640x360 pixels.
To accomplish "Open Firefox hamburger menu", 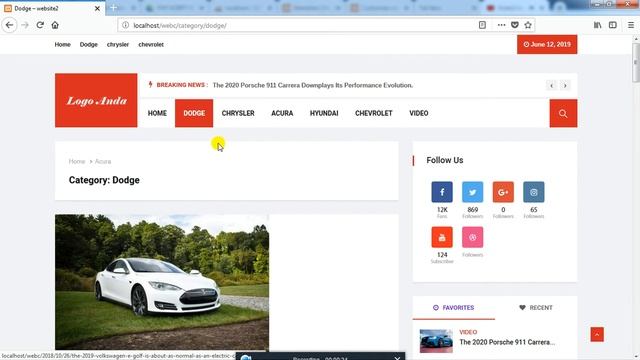I will tap(631, 25).
